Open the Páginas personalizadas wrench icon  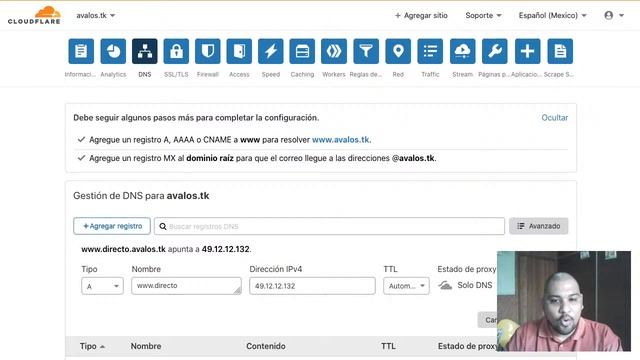point(495,51)
